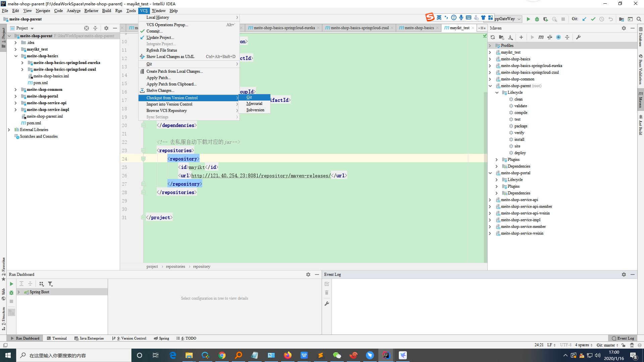Open Maven settings wrench icon
Image resolution: width=644 pixels, height=362 pixels.
coord(578,37)
